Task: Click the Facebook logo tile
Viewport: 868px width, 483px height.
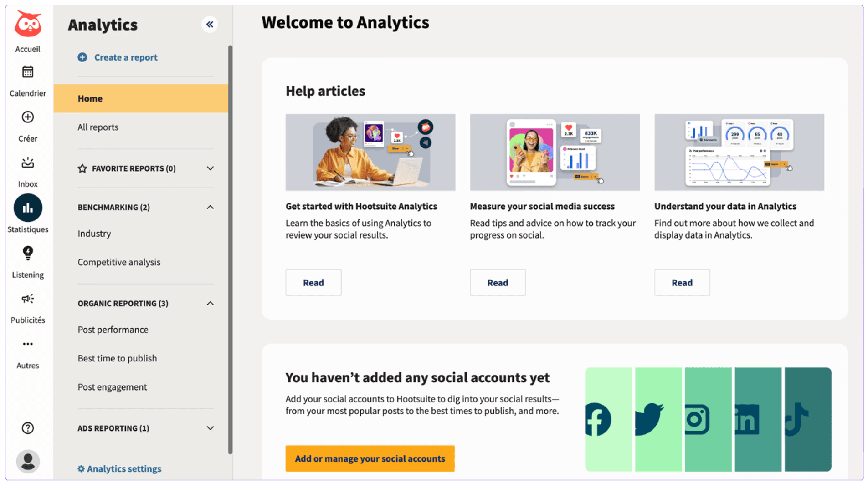Action: pyautogui.click(x=608, y=419)
